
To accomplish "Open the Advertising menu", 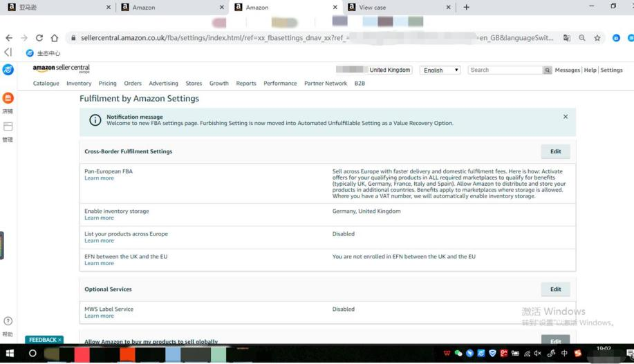I will point(163,83).
